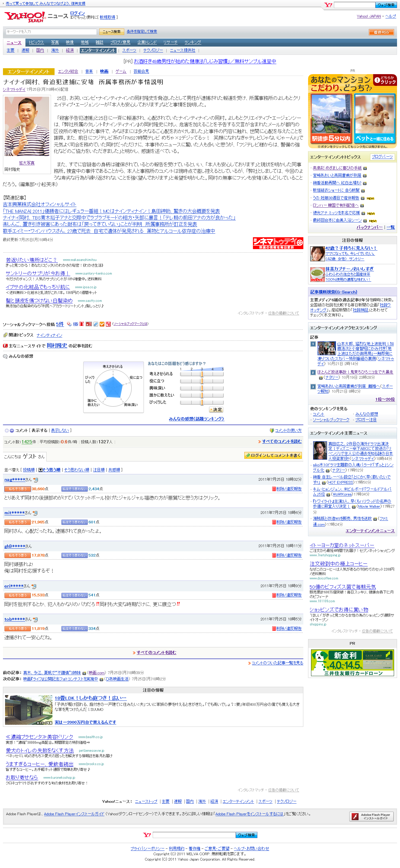Click the top ウェブ検索 button

(x=386, y=5)
